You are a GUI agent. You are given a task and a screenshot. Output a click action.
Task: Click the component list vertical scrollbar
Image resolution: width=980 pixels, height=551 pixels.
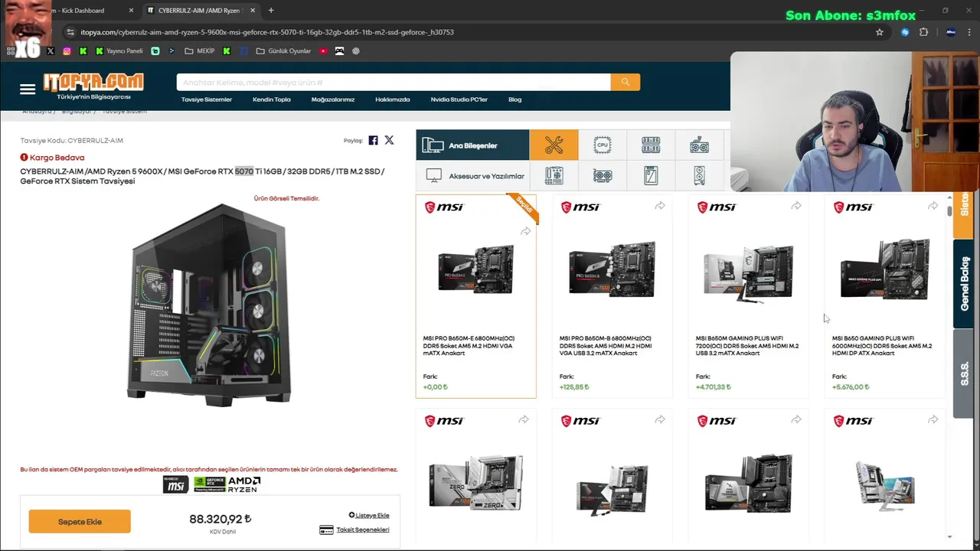(x=949, y=212)
